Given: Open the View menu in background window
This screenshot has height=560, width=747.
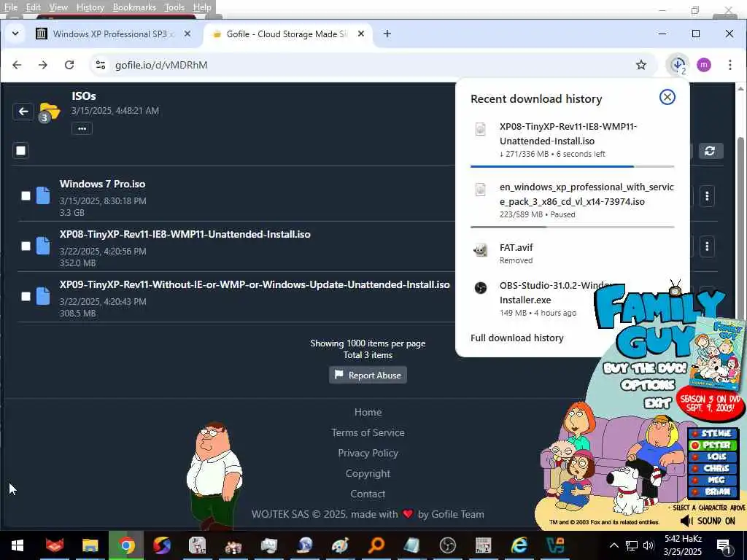Looking at the screenshot, I should point(58,7).
